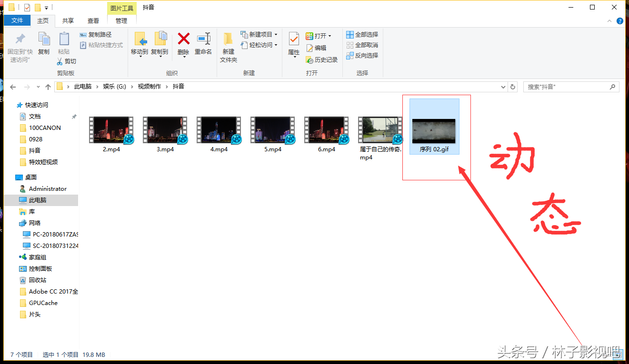Open Quick Access Toolbar customize arrow
Screen dimensions: 629x364
click(46, 8)
